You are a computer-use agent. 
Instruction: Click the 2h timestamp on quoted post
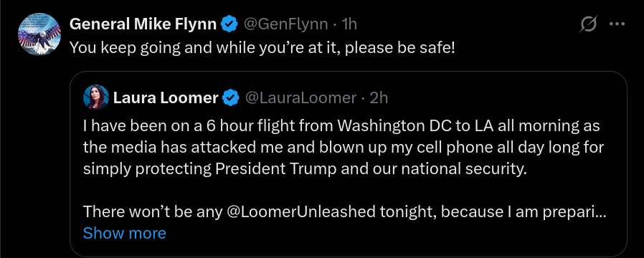tap(379, 98)
